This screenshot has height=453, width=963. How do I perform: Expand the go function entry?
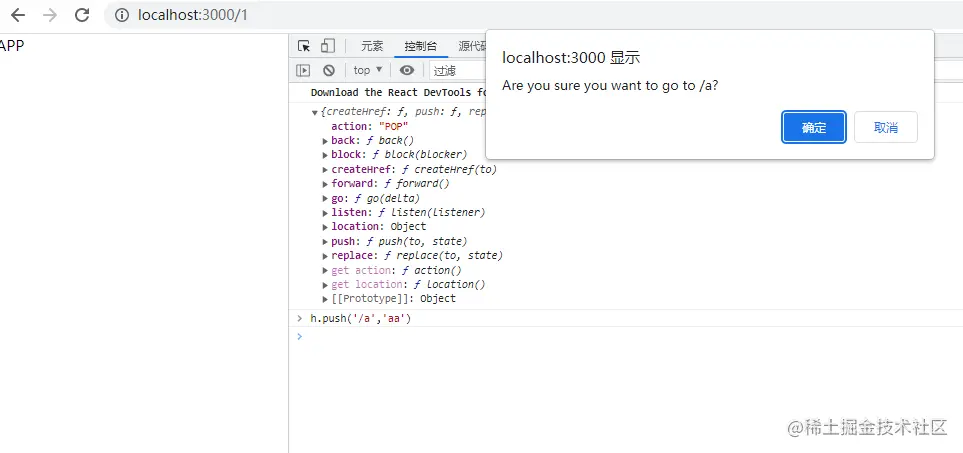(x=326, y=198)
